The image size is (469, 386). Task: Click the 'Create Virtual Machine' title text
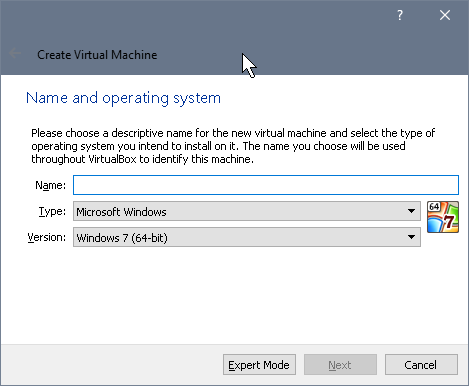pyautogui.click(x=97, y=55)
